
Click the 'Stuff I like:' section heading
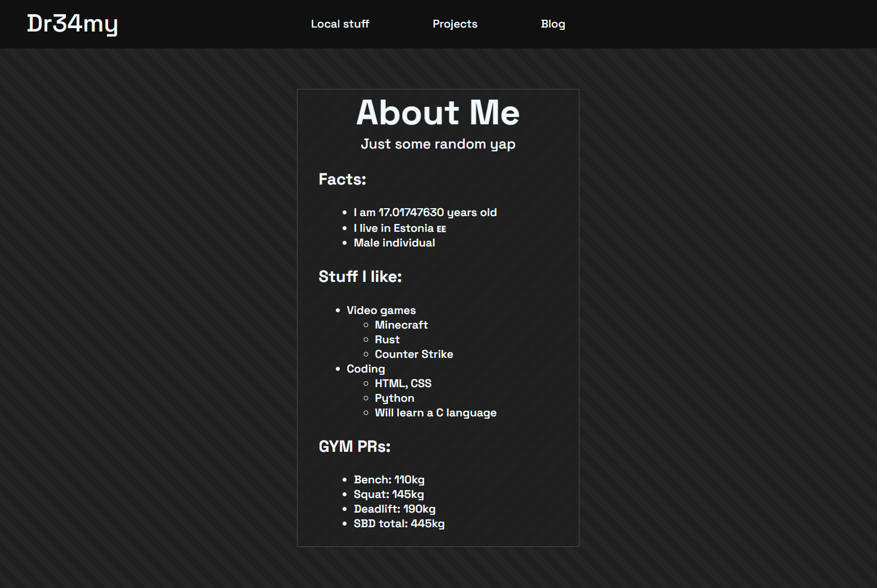click(x=360, y=276)
